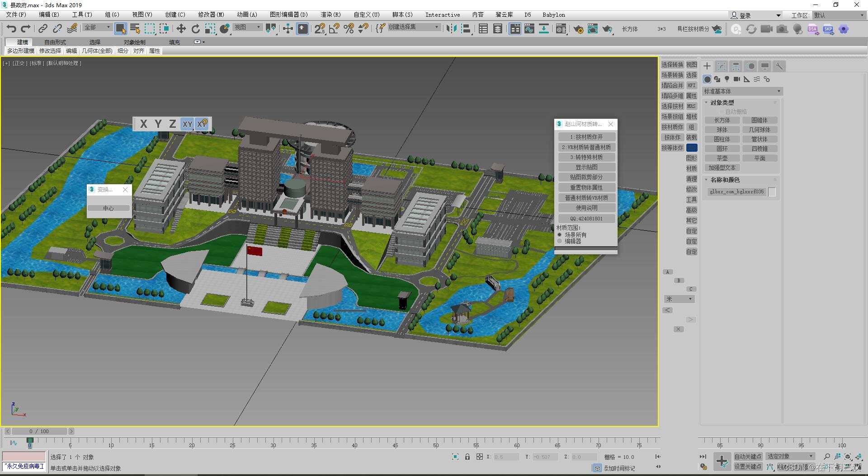Select the Select and Move tool

[181, 29]
